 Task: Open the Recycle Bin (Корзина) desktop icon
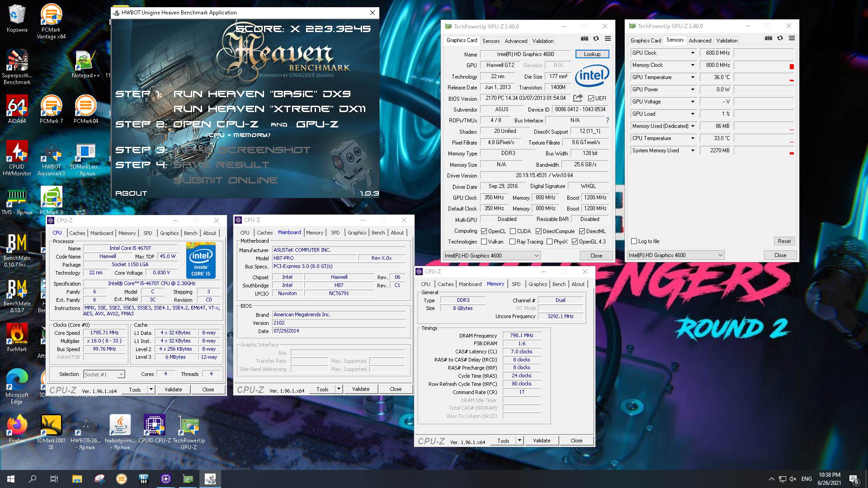(17, 19)
